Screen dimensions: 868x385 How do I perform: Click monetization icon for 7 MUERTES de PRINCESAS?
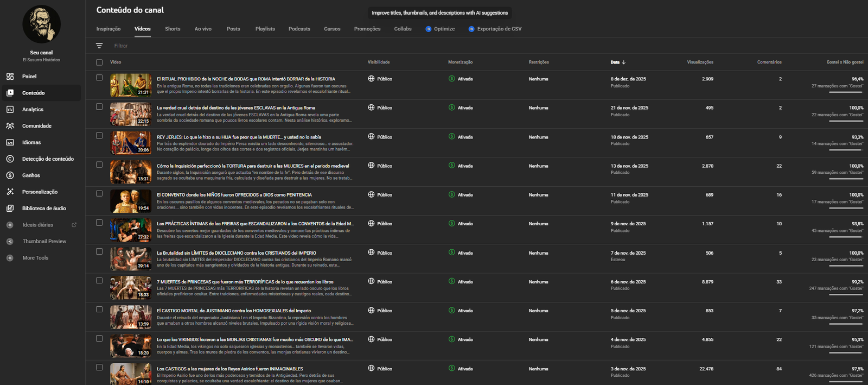(452, 281)
